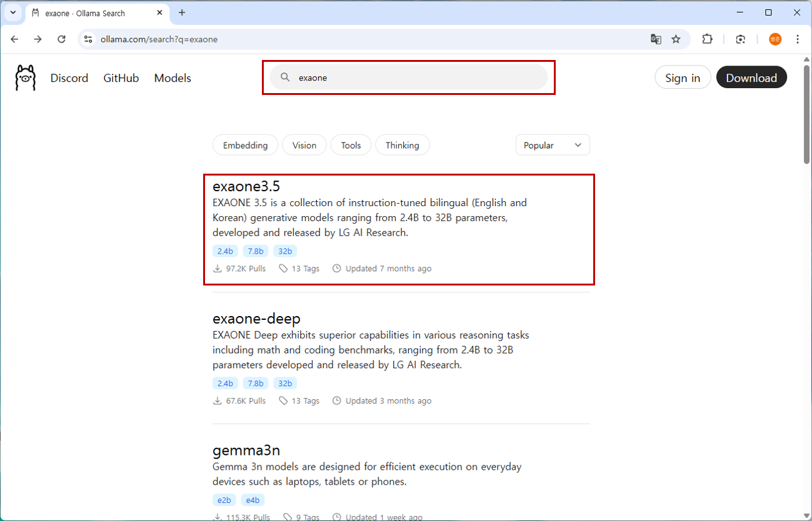Click the Ollama llama logo
Image resolution: width=812 pixels, height=521 pixels.
[x=26, y=78]
